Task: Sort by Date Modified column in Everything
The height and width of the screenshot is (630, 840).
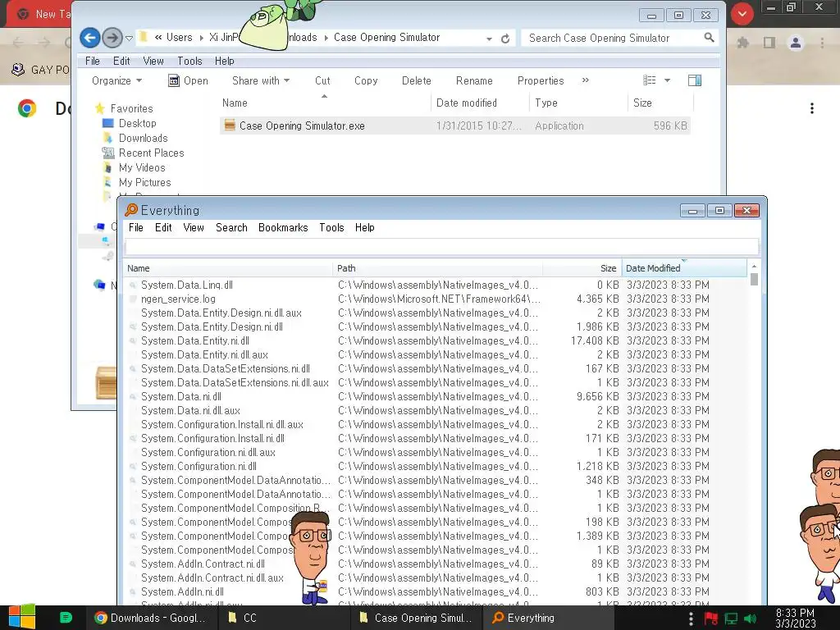Action: coord(684,268)
